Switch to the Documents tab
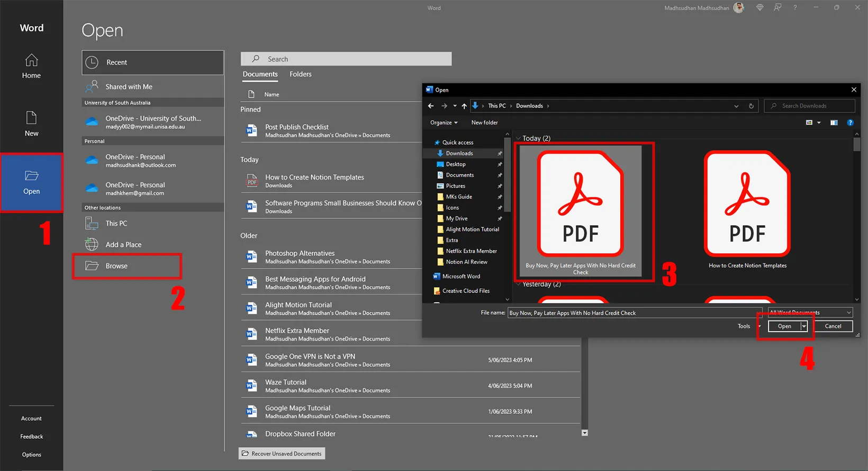Viewport: 868px width, 471px height. point(260,74)
